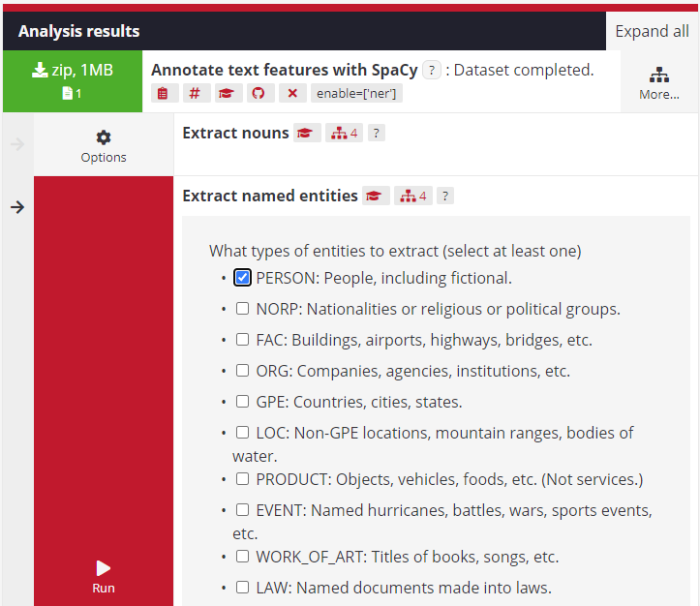Open the GitHub icon link

click(x=258, y=93)
